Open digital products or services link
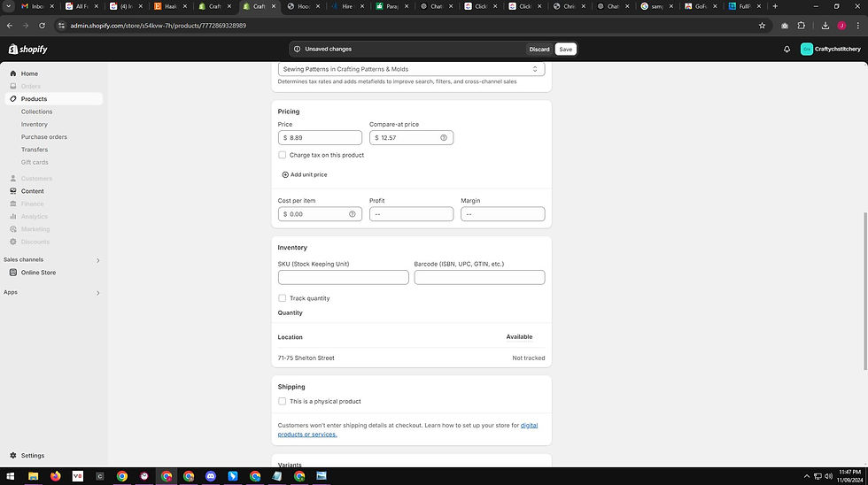This screenshot has width=868, height=485. (x=407, y=430)
